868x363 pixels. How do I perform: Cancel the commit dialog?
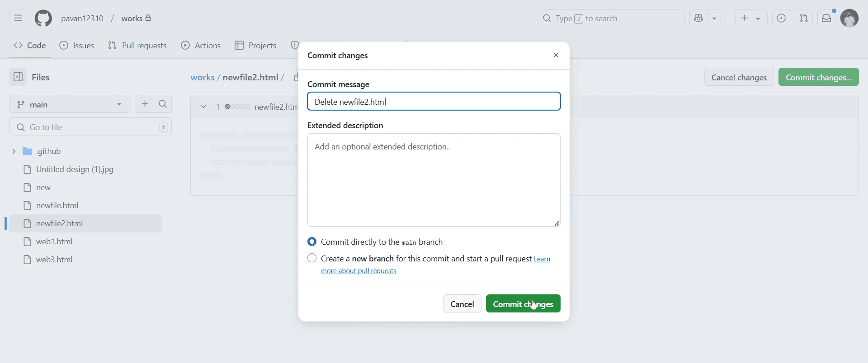(462, 304)
